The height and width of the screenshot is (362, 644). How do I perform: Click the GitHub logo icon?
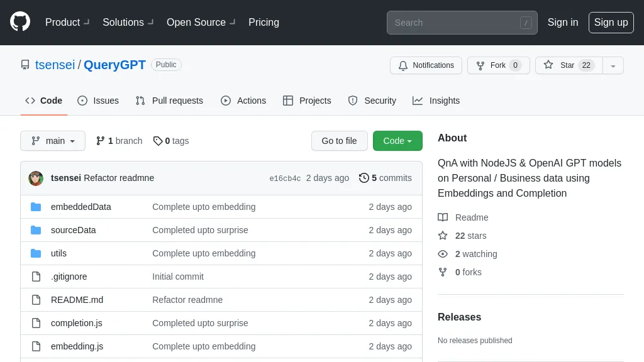(20, 22)
